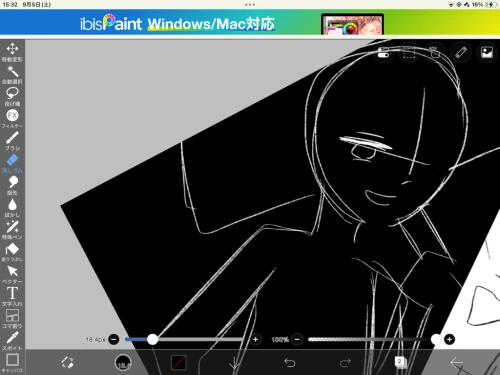The width and height of the screenshot is (500, 375).
Task: Select the Smudge finger tool
Action: (x=12, y=185)
